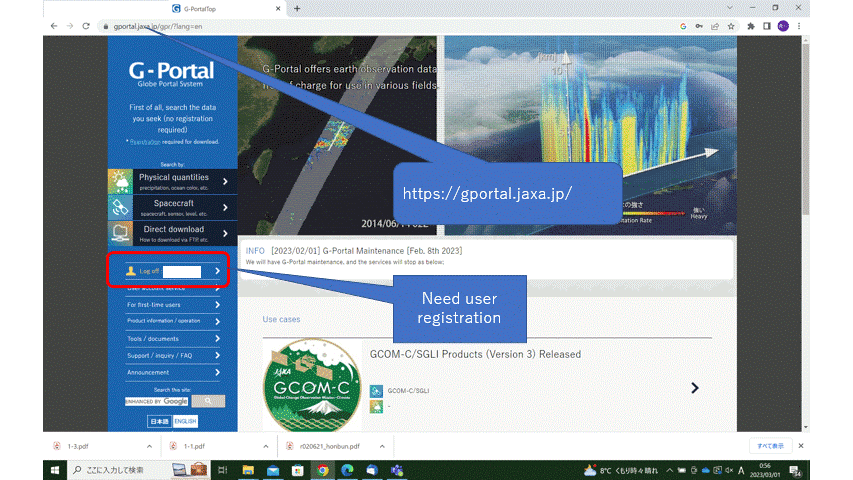Image resolution: width=853 pixels, height=480 pixels.
Task: Go back in browser history
Action: point(54,26)
